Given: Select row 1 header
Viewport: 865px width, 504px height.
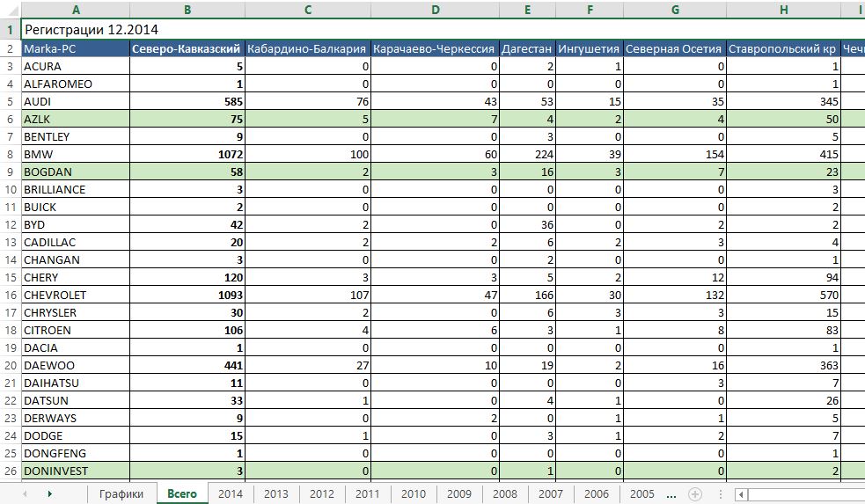Looking at the screenshot, I should point(10,29).
